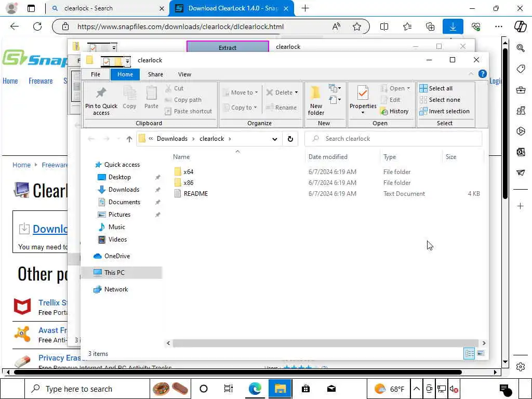The width and height of the screenshot is (532, 399).
Task: Select This PC in navigation pane
Action: pos(114,272)
